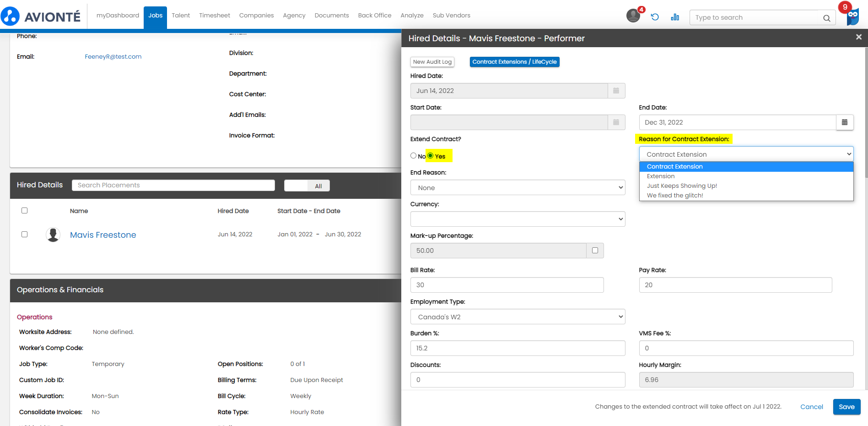This screenshot has height=426, width=868.
Task: Open the owl assistant icon
Action: [852, 17]
